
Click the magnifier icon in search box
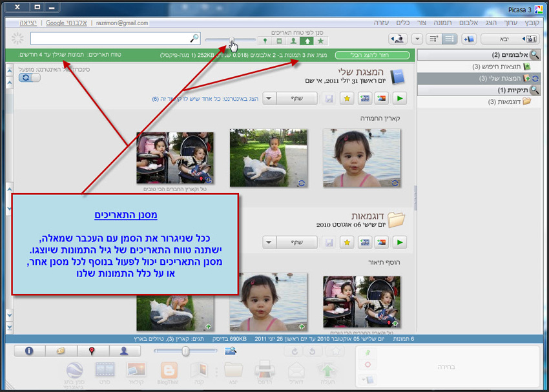[x=194, y=38]
